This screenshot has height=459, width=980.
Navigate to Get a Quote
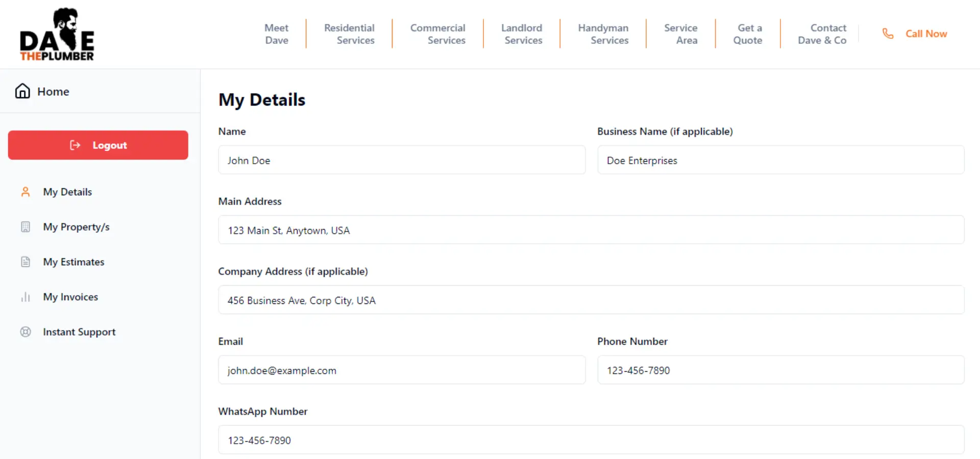click(x=748, y=34)
